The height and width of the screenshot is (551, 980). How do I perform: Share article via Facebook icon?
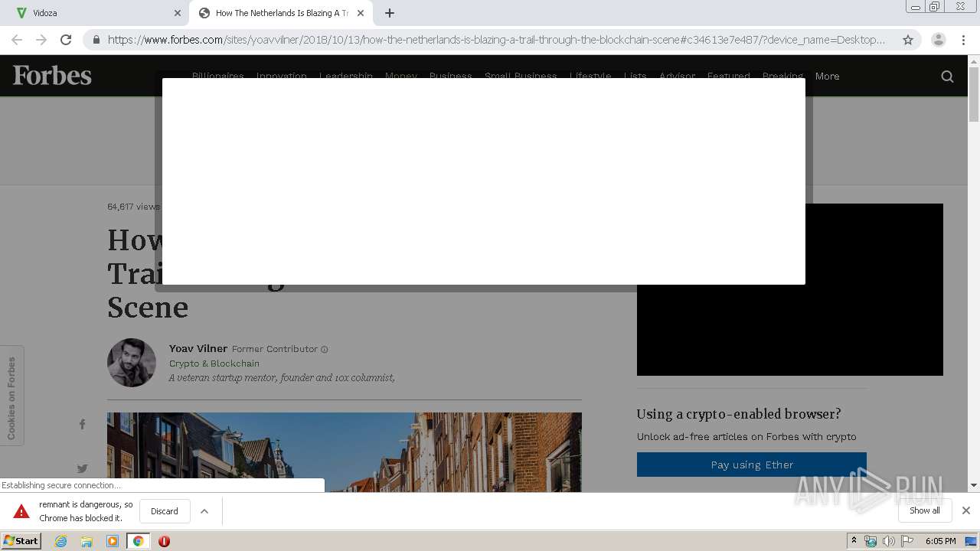82,424
